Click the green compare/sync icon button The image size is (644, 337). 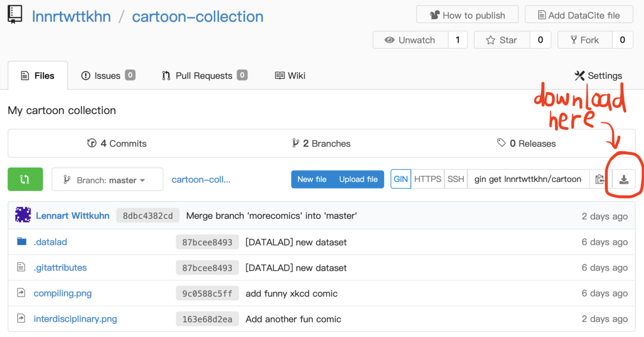(25, 179)
